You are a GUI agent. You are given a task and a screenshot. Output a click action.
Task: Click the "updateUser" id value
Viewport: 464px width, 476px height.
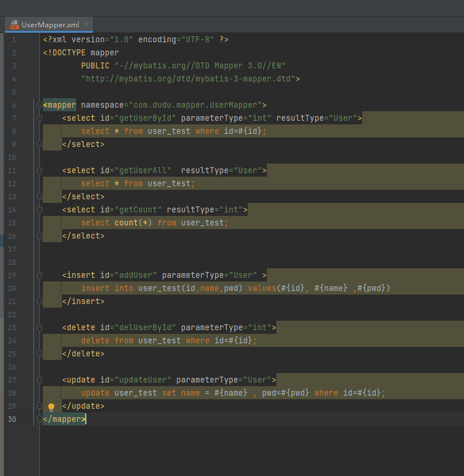click(143, 380)
